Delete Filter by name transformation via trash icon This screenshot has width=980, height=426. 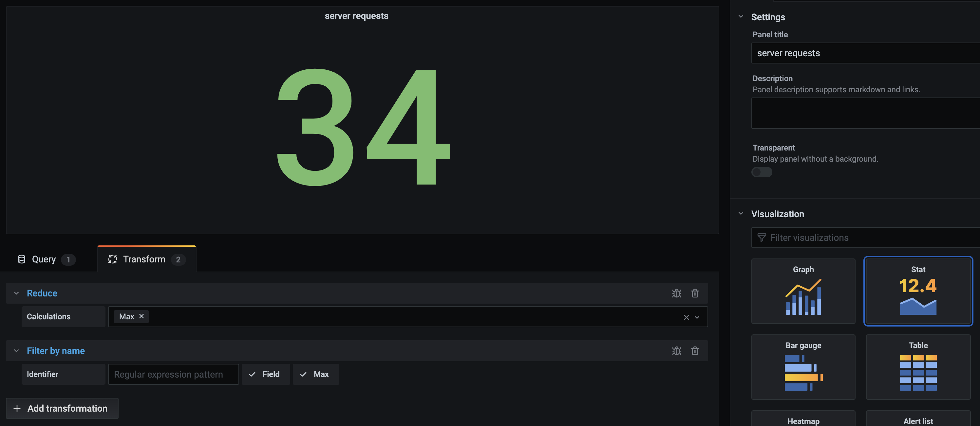695,351
